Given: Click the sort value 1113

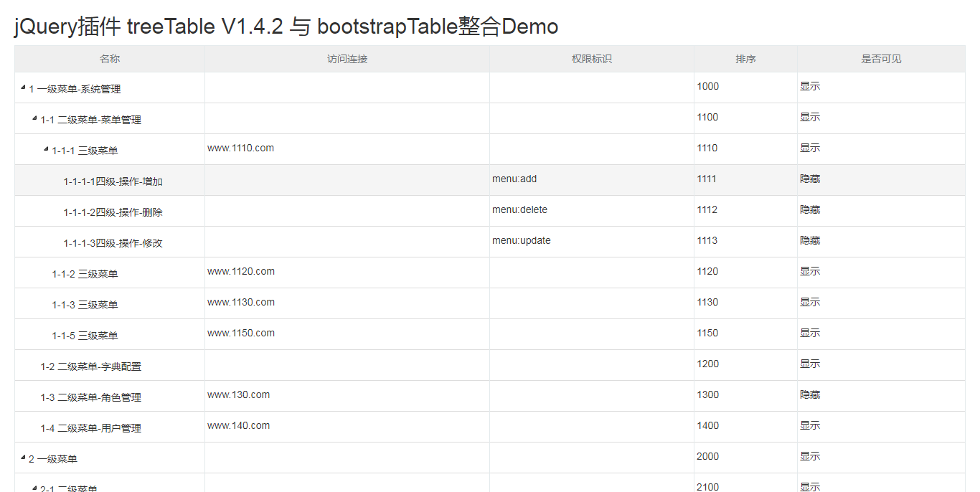Looking at the screenshot, I should coord(707,240).
